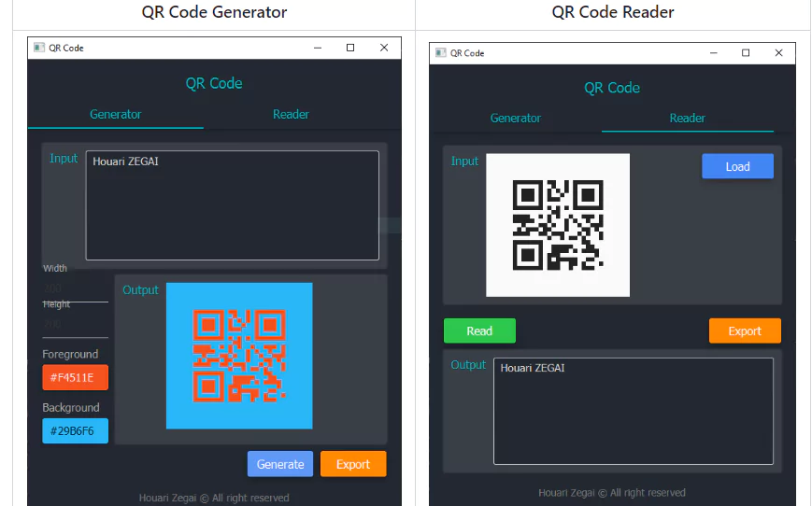This screenshot has width=812, height=506.
Task: Maximize the Generator window
Action: tap(350, 48)
